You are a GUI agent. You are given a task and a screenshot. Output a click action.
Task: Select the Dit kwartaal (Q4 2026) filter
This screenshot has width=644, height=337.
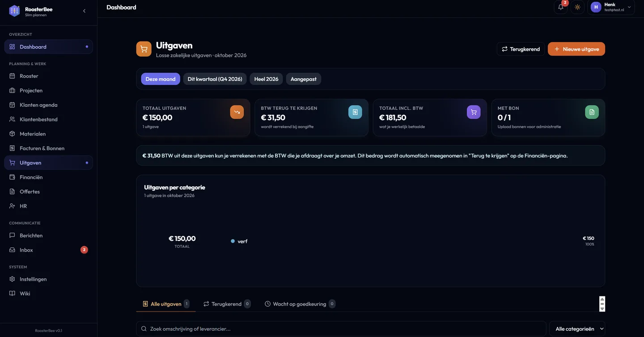pos(215,79)
